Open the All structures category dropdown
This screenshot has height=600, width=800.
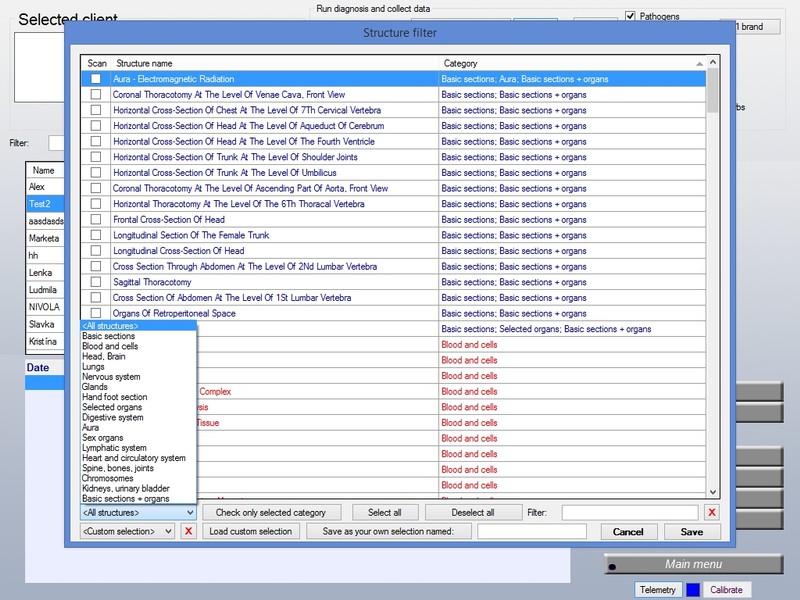[138, 512]
